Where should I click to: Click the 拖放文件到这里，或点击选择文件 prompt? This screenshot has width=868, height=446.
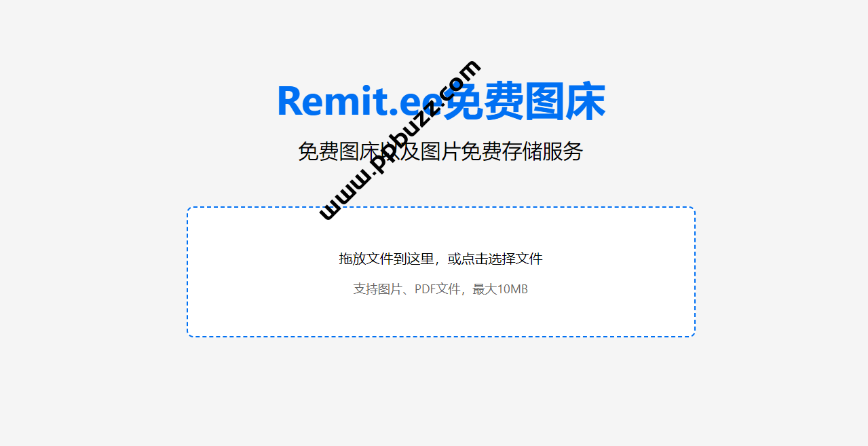(x=441, y=259)
